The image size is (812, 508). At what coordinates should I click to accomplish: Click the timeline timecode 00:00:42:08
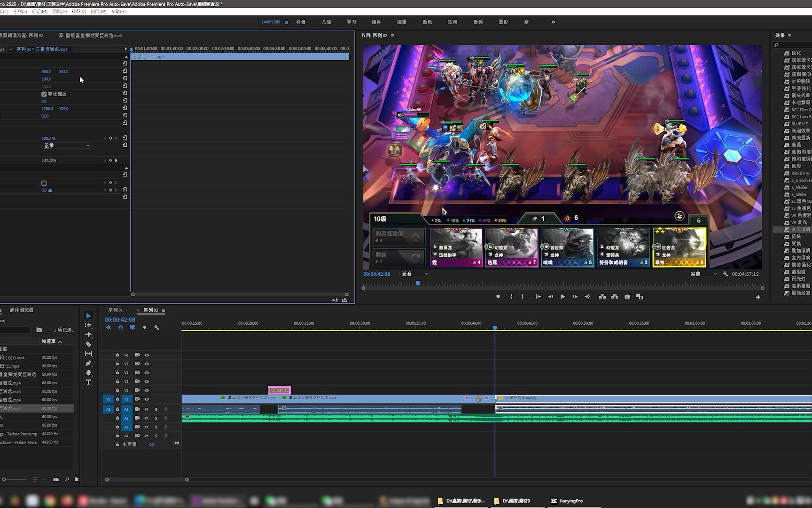tap(120, 320)
